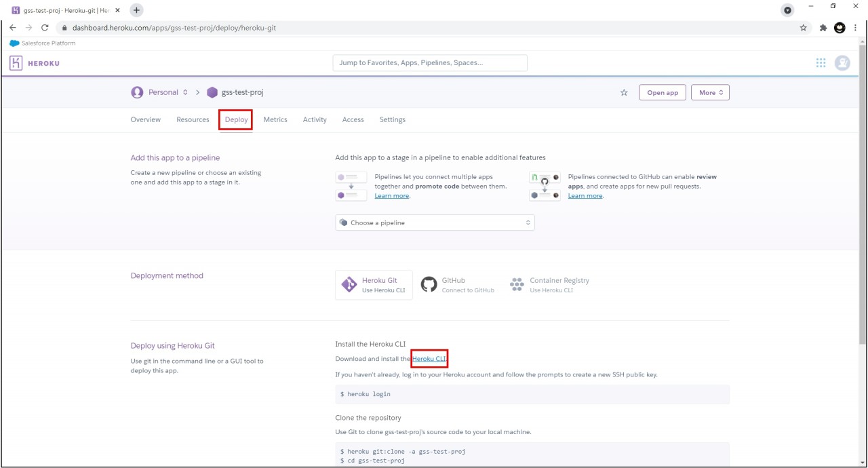The image size is (868, 468).
Task: Switch to the Settings tab
Action: tap(393, 119)
